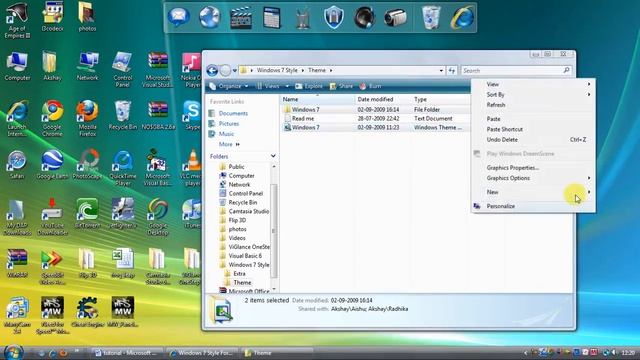Screen dimensions: 640x360
Task: Choose Refresh from the context menu
Action: (x=533, y=105)
